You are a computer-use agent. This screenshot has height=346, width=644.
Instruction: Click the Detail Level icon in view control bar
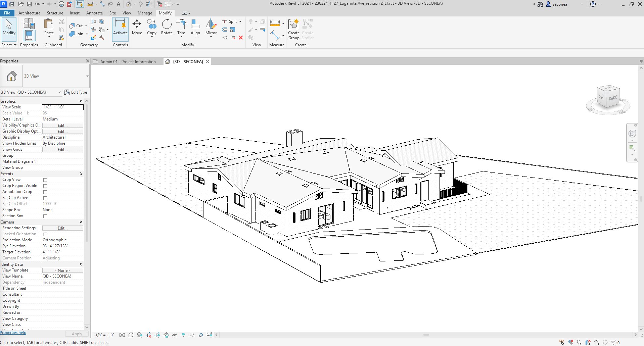coord(122,335)
